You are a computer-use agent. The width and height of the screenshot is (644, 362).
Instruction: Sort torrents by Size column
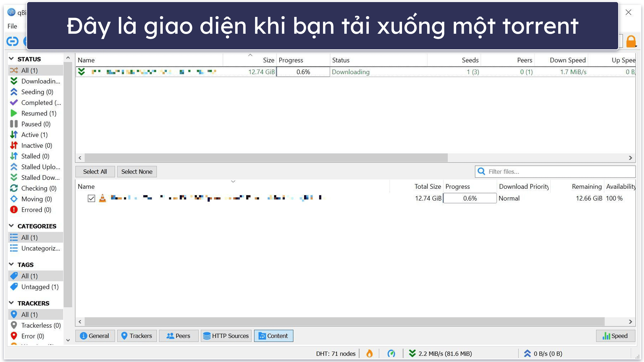click(250, 60)
